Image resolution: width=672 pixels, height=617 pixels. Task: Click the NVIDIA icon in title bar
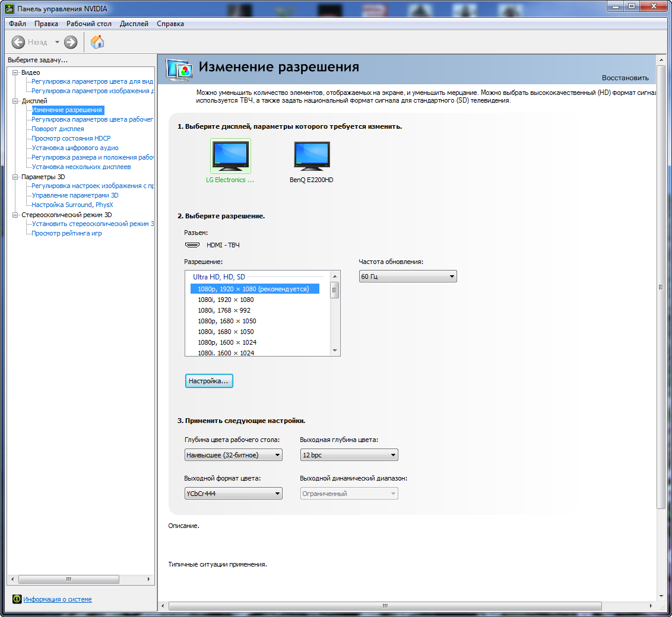(8, 8)
